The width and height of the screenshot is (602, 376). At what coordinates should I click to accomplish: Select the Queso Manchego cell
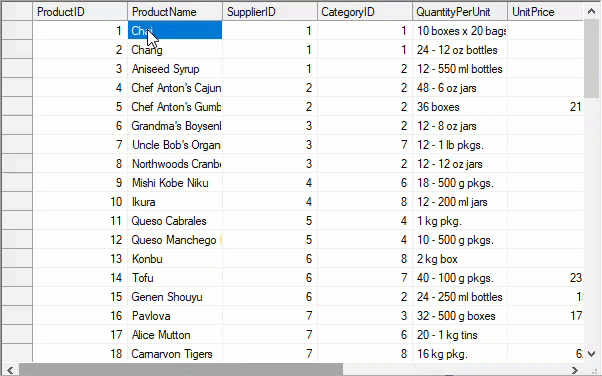coord(175,240)
